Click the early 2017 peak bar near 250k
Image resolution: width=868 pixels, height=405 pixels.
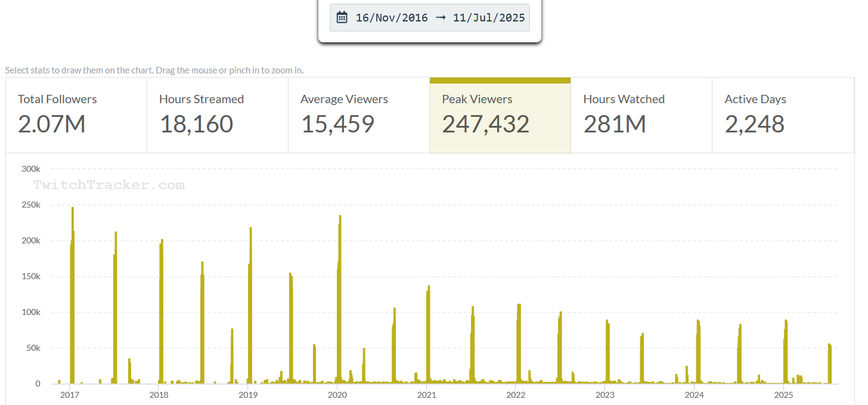pos(73,295)
